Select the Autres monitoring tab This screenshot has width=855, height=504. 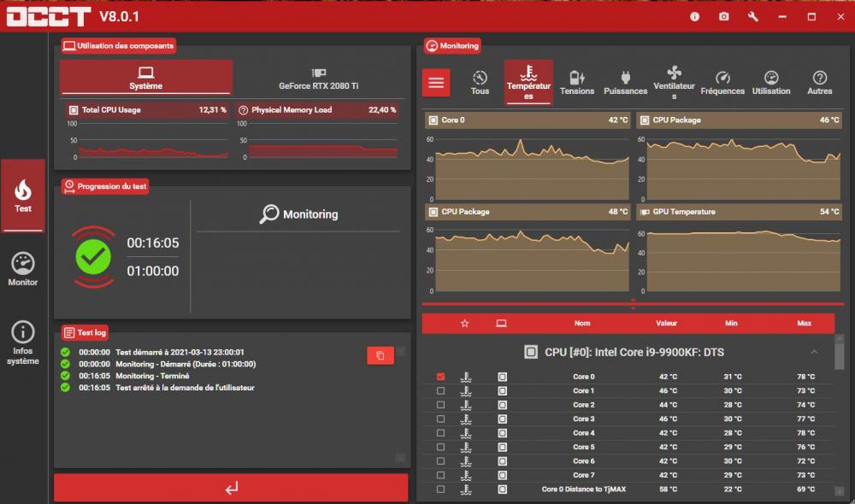[820, 83]
